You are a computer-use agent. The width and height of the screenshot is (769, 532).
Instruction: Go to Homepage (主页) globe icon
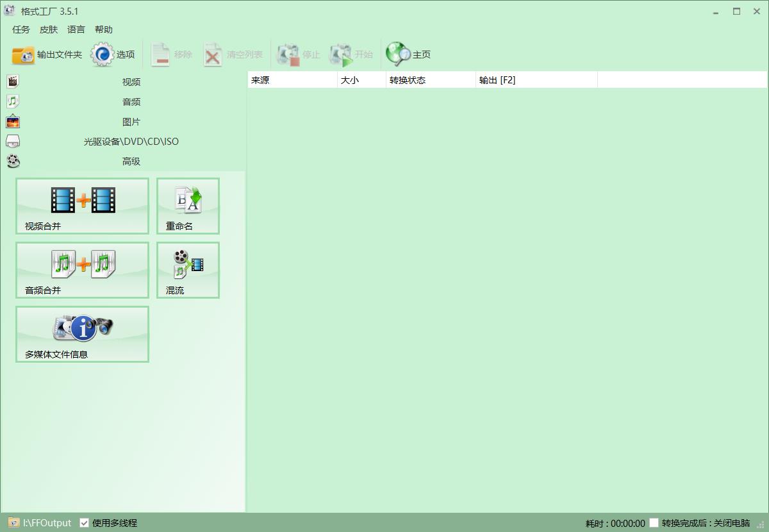point(398,55)
